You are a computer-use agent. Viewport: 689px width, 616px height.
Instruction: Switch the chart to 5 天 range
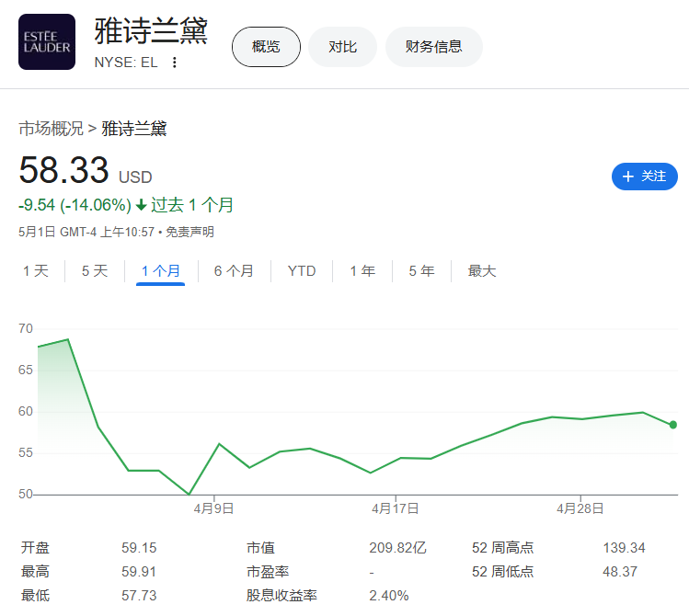(x=95, y=271)
